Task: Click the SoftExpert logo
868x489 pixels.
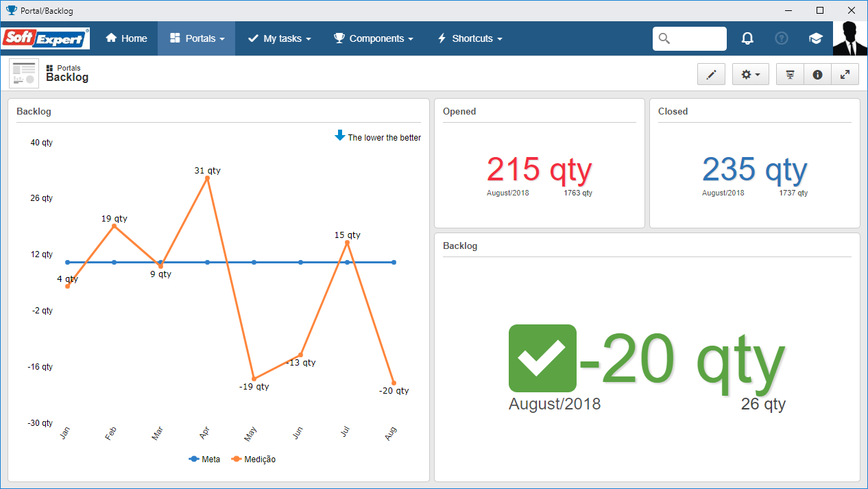Action: click(46, 38)
